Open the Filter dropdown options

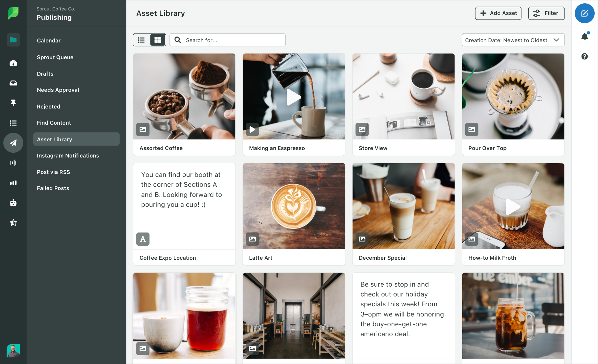coord(547,13)
